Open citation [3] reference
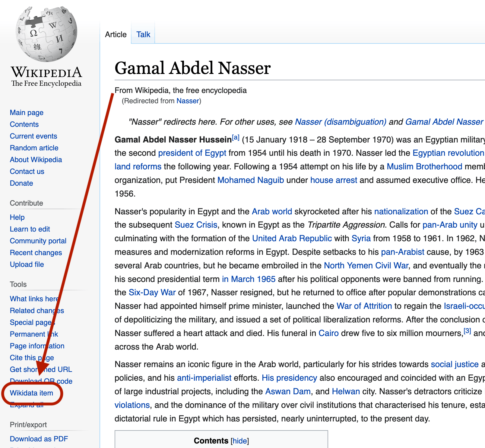 click(467, 331)
